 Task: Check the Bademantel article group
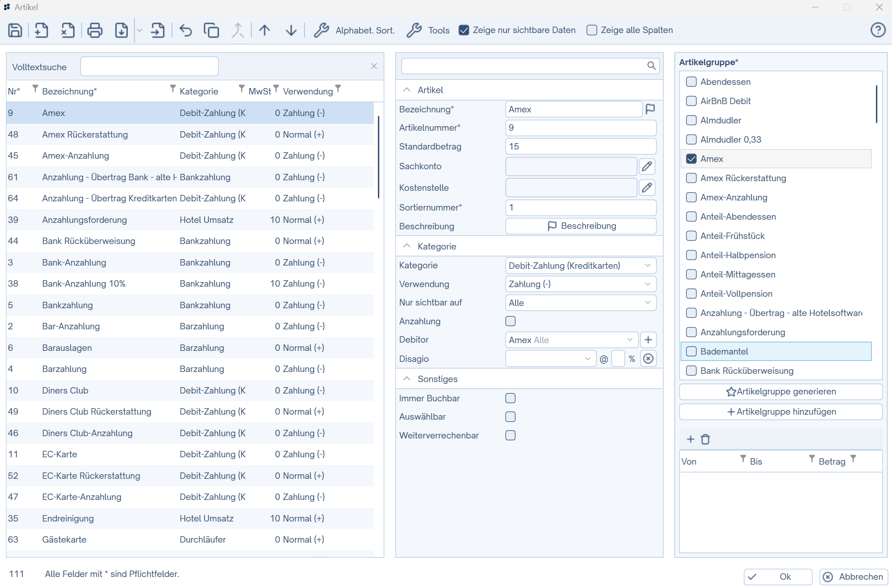(691, 351)
